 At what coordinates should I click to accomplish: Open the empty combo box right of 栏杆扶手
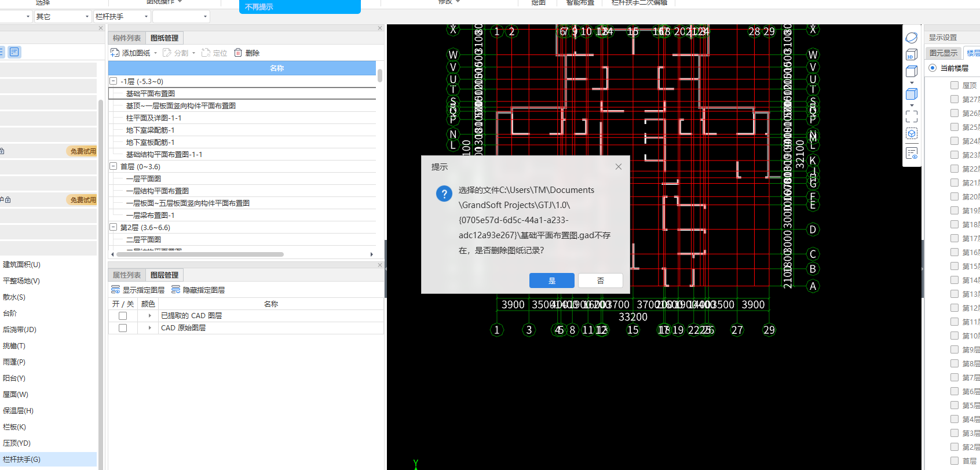(181, 16)
